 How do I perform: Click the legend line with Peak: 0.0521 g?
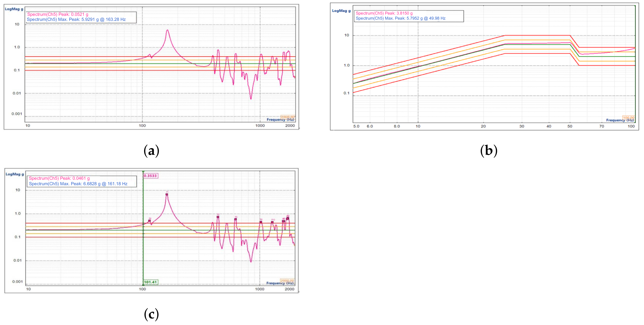click(57, 14)
